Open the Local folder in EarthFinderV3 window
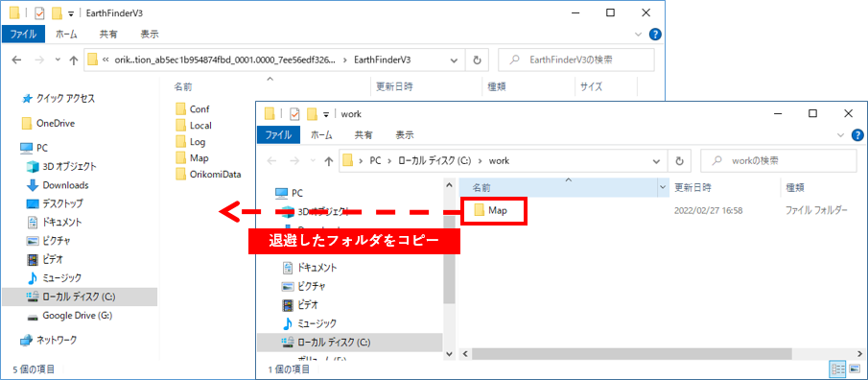Screen dimensions: 868x380 (x=194, y=125)
